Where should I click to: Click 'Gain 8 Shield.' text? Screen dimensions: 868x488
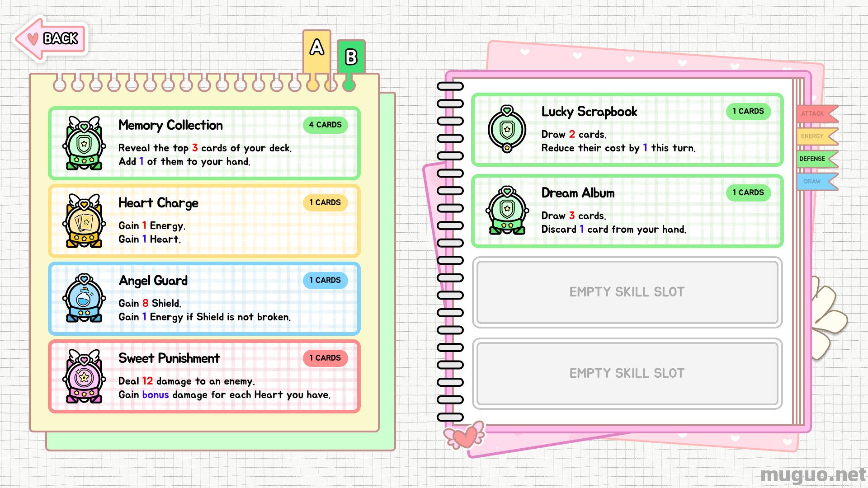tap(149, 304)
